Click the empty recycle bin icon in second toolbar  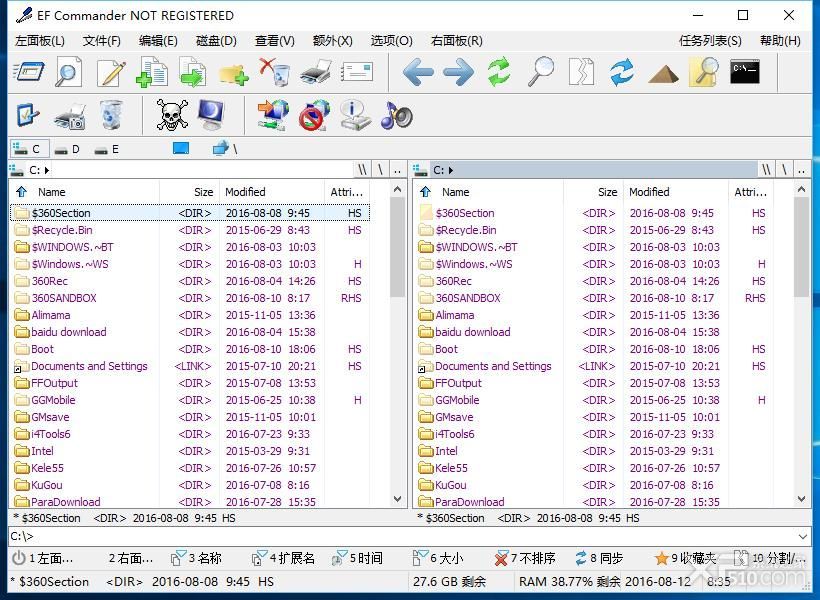point(111,115)
